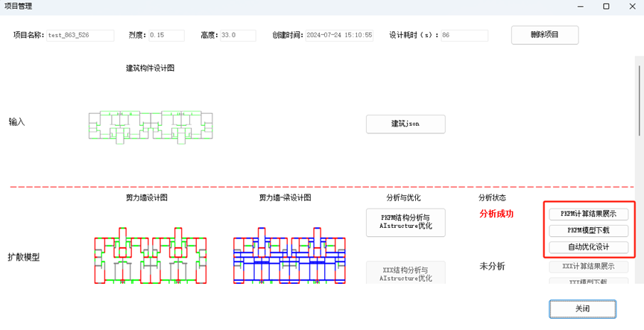Focus the 项目名称 text field

[80, 35]
